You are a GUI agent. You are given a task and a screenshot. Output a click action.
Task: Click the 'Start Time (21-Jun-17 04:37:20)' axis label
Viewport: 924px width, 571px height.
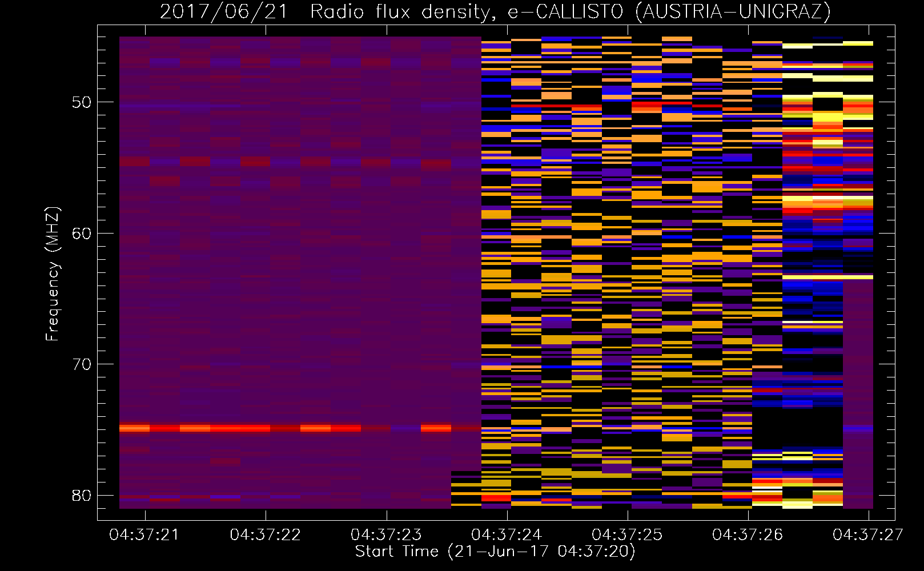pyautogui.click(x=495, y=552)
